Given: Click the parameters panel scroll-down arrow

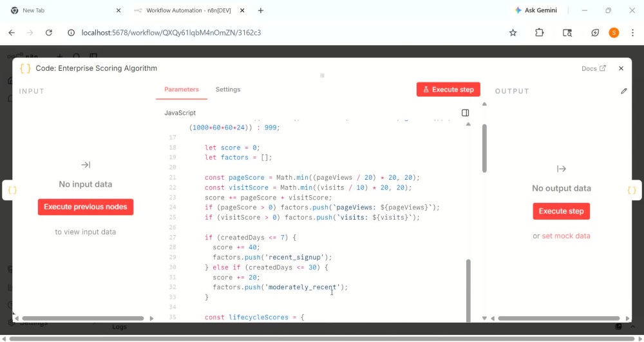Looking at the screenshot, I should [x=485, y=318].
